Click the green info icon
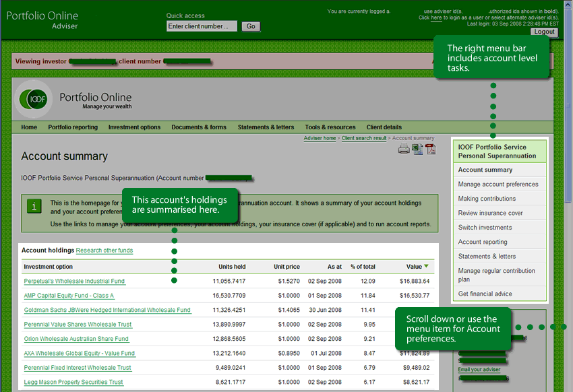Screen dimensions: 573x392 click(x=34, y=206)
